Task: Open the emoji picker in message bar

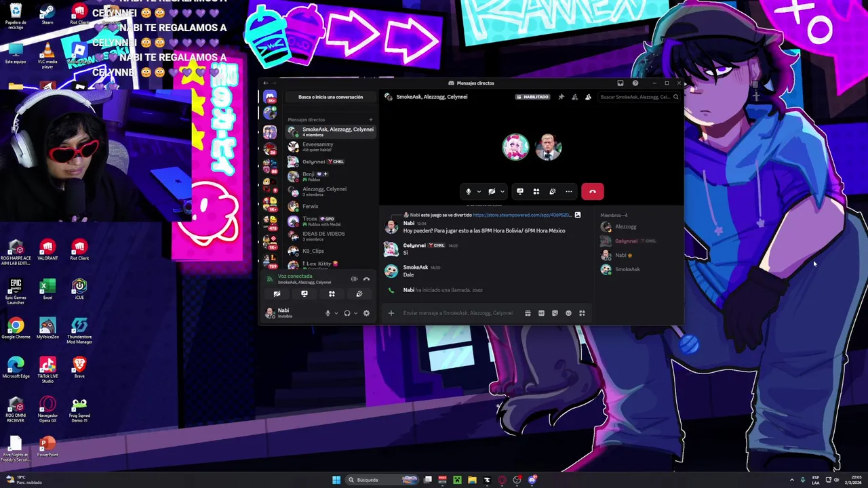Action: [568, 313]
